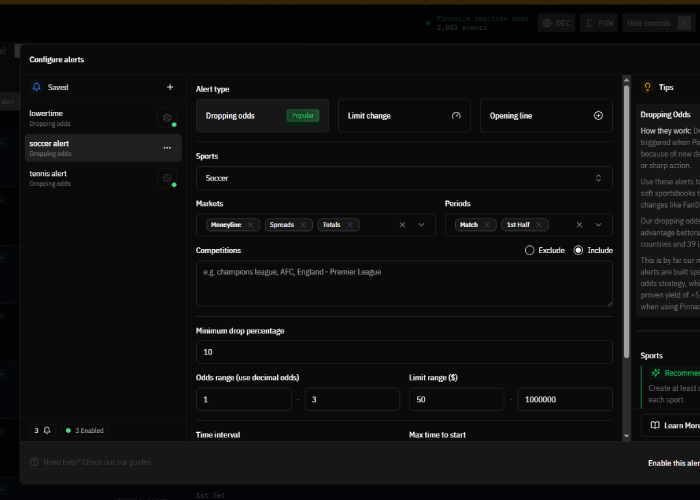Click the Configure alerts title
The width and height of the screenshot is (700, 500).
[x=57, y=59]
